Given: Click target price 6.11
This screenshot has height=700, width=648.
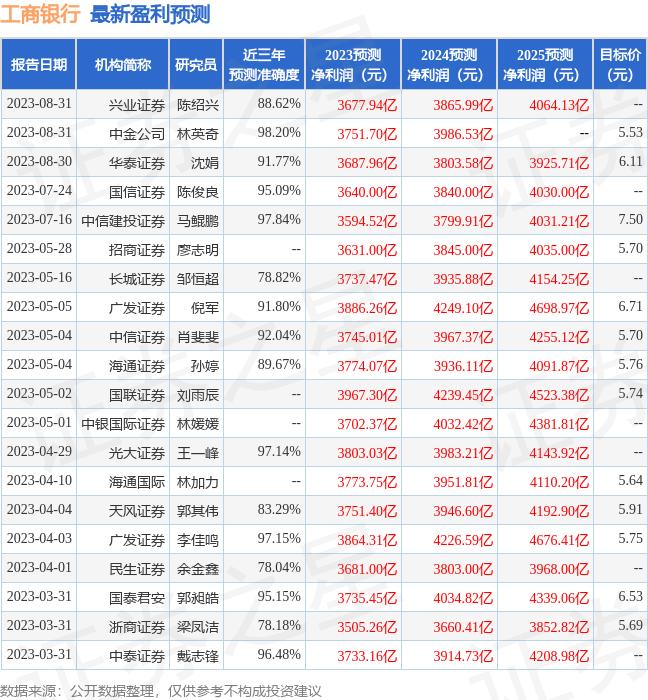Looking at the screenshot, I should pyautogui.click(x=631, y=162).
